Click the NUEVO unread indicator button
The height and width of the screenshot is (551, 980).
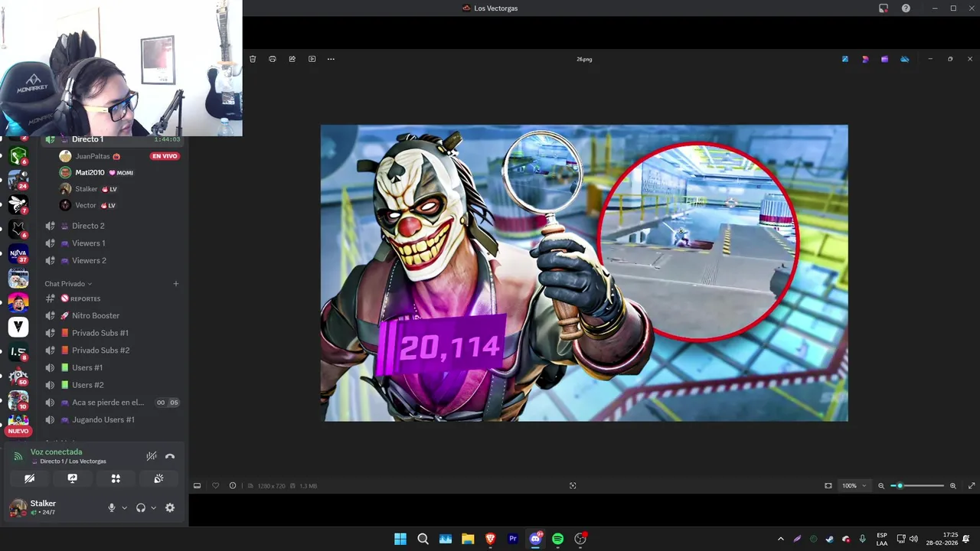click(18, 431)
